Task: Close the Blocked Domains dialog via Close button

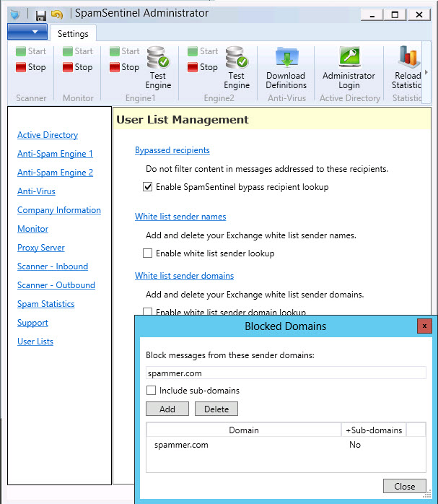Action: coord(405,487)
